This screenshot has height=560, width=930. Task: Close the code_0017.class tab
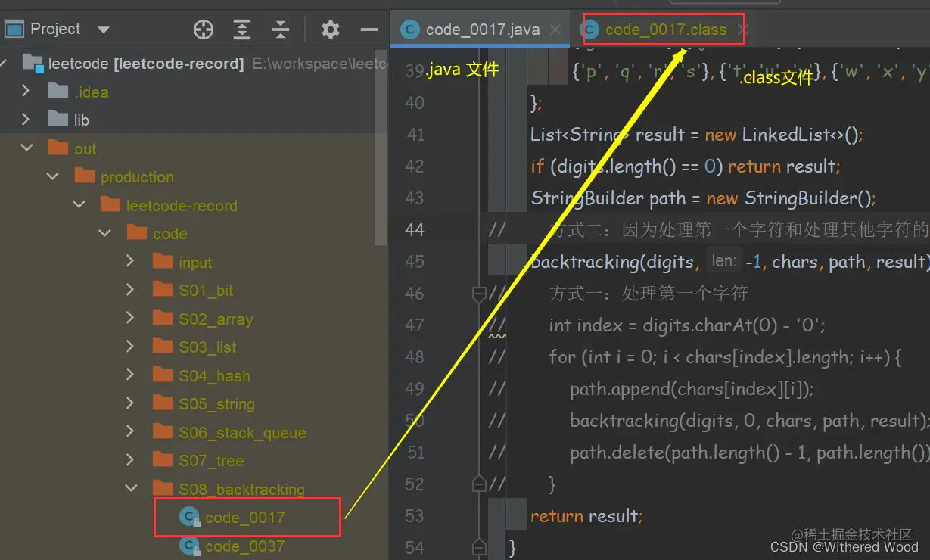click(x=742, y=30)
